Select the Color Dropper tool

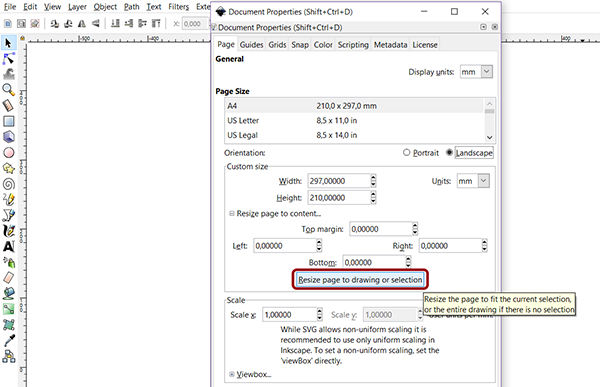[8, 341]
